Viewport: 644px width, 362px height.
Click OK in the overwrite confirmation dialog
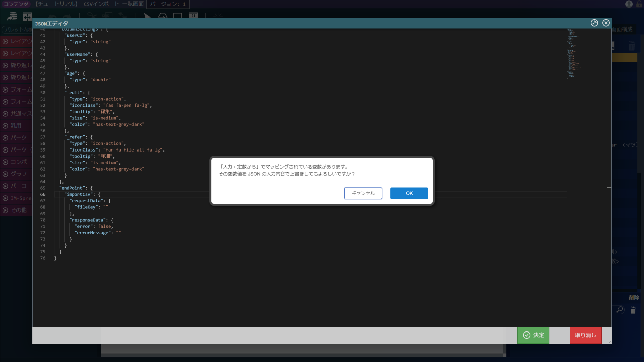tap(409, 193)
